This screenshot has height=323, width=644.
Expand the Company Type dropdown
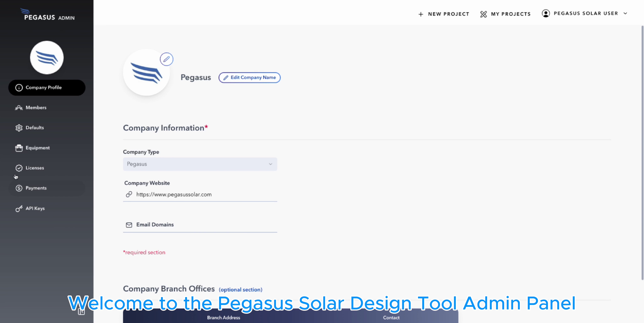point(200,164)
